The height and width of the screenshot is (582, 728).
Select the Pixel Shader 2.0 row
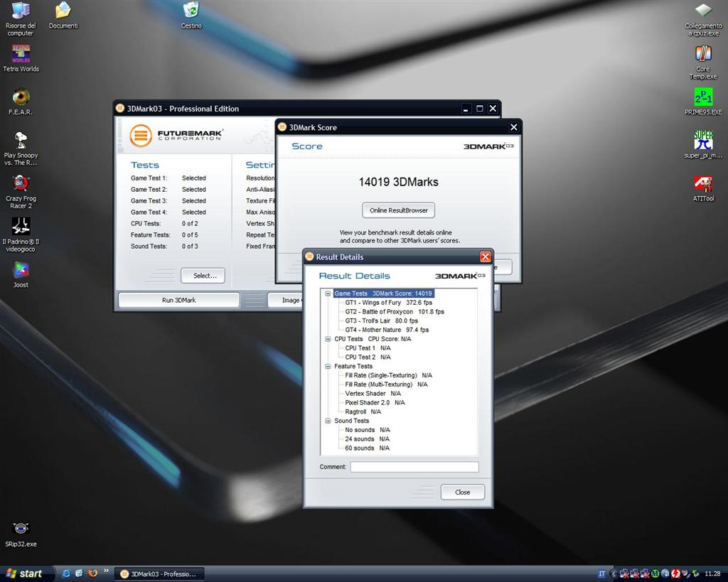pyautogui.click(x=375, y=403)
